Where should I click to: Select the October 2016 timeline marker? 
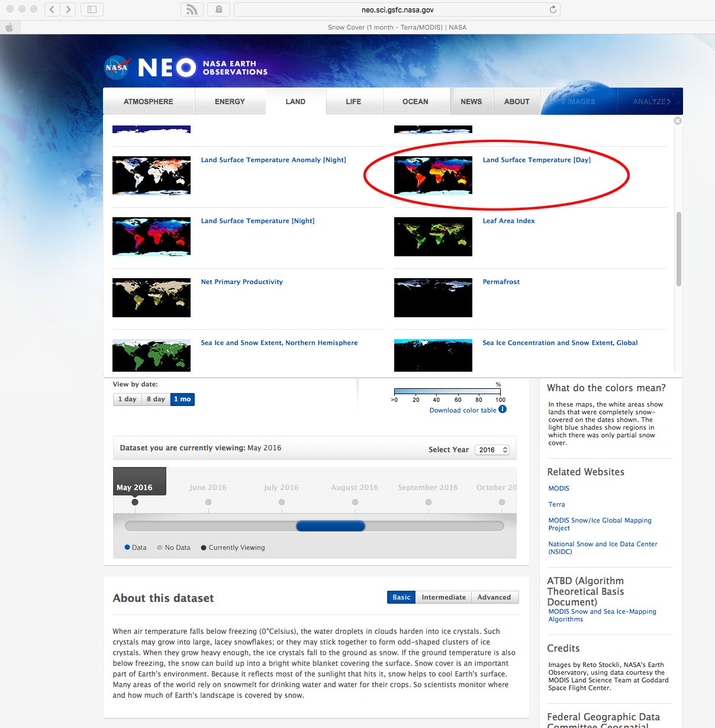[x=502, y=502]
